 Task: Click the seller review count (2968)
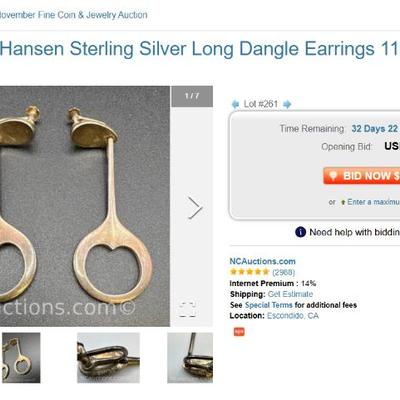coord(284,272)
